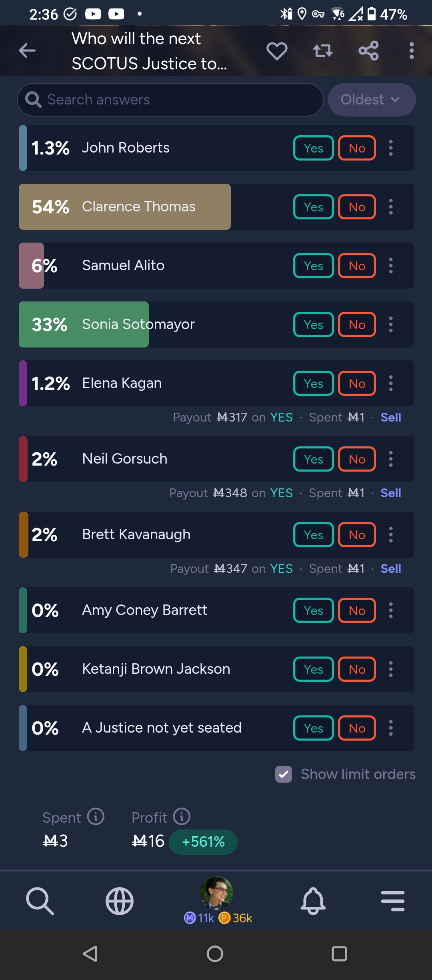Tap the bottom search magnifier icon

click(40, 901)
